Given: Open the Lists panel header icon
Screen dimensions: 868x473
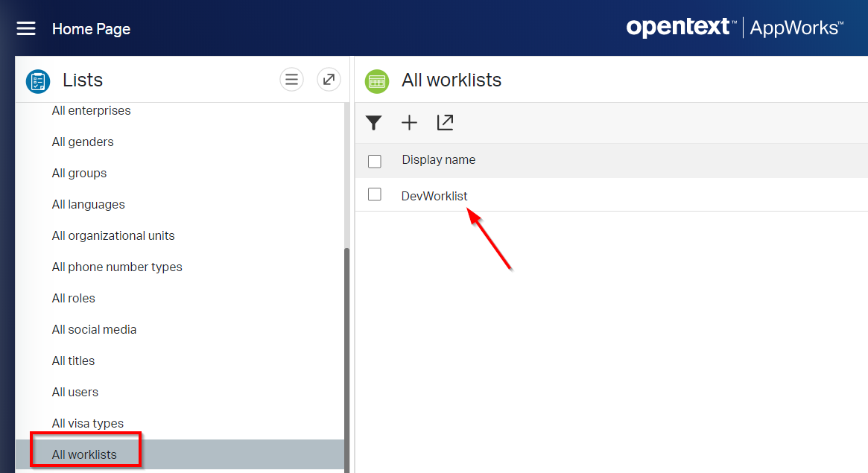Looking at the screenshot, I should [37, 82].
